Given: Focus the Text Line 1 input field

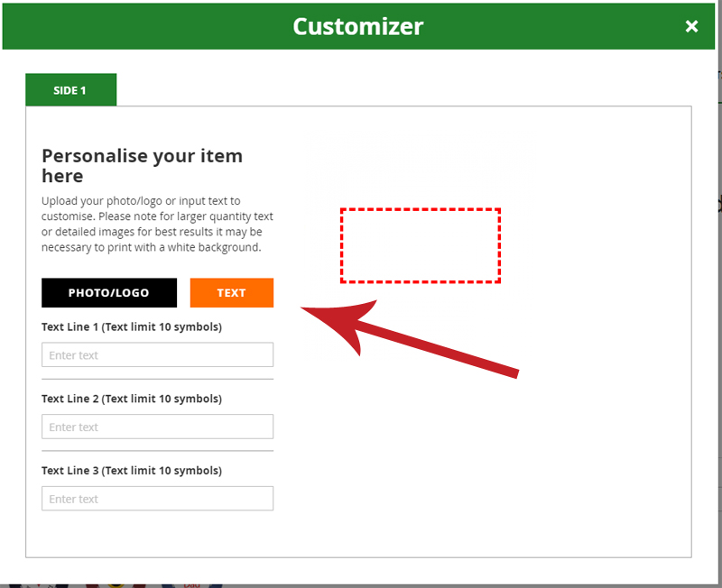Looking at the screenshot, I should click(x=157, y=354).
